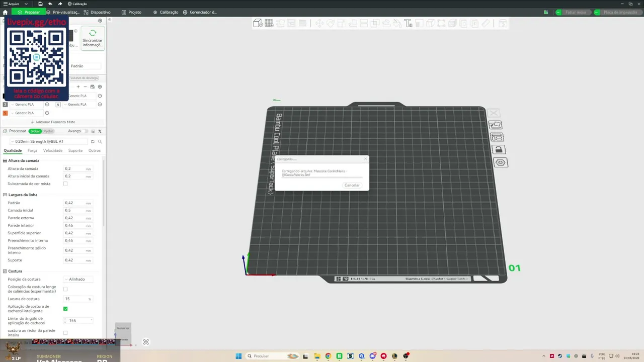Click the Windows taskbar Pesquisar search box
644x362 pixels.
point(271,356)
